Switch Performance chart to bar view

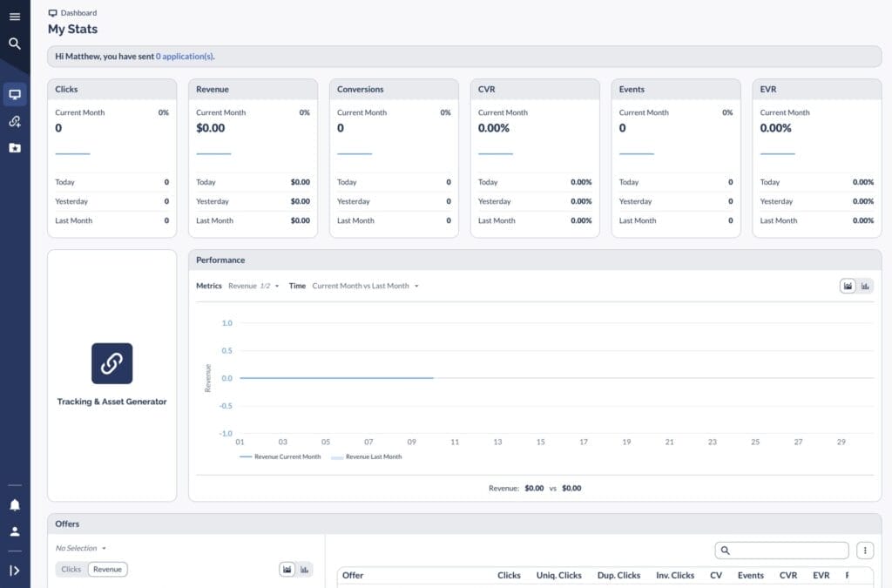click(x=865, y=286)
